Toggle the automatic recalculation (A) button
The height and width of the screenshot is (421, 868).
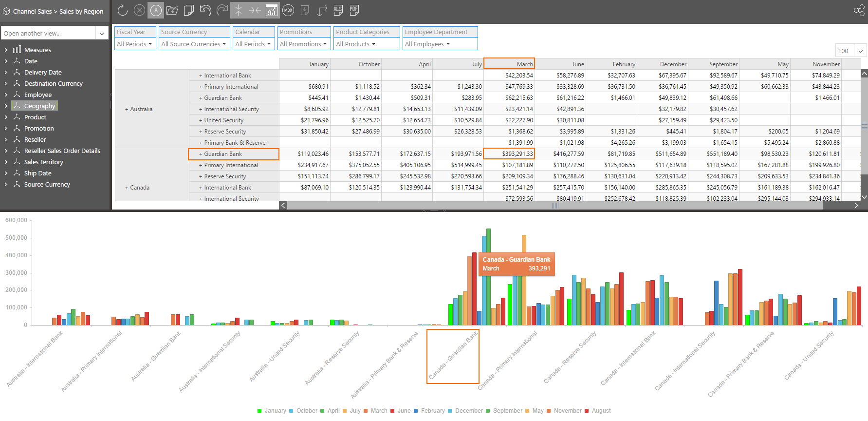[x=156, y=10]
